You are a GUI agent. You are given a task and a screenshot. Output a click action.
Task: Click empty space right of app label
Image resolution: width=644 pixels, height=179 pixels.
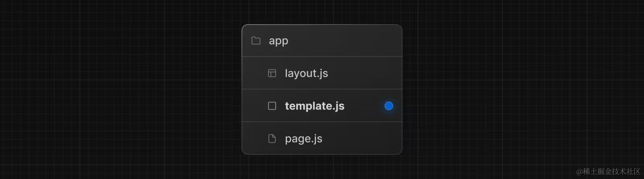[x=344, y=41]
